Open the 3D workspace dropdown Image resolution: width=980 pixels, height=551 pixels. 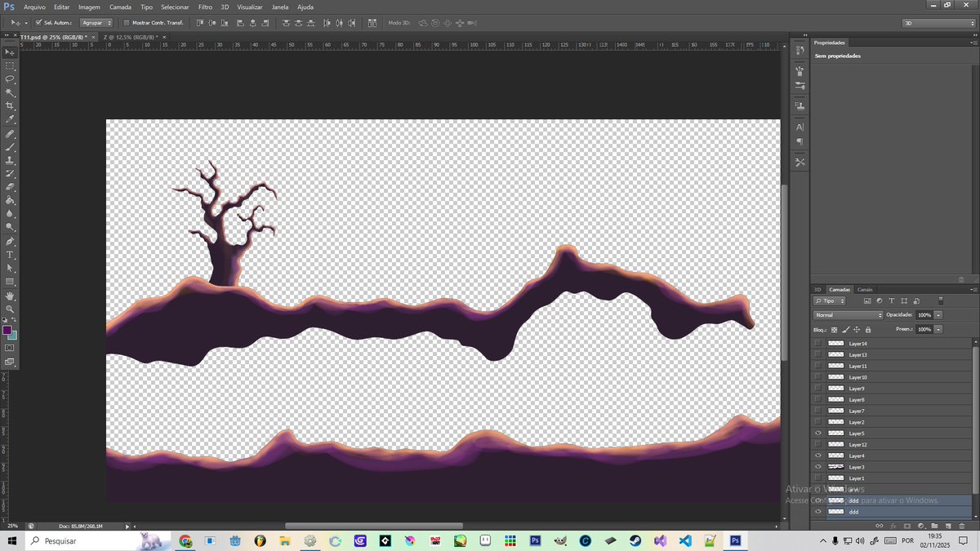point(938,23)
